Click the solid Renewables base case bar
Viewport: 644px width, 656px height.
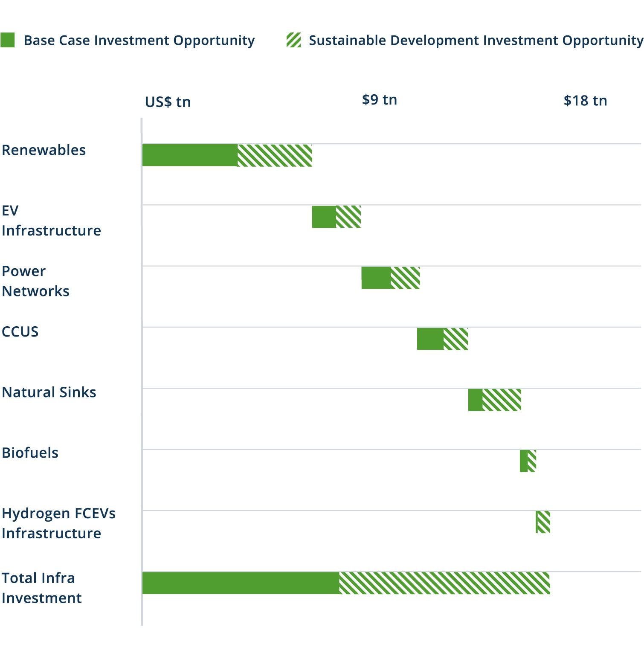[190, 155]
